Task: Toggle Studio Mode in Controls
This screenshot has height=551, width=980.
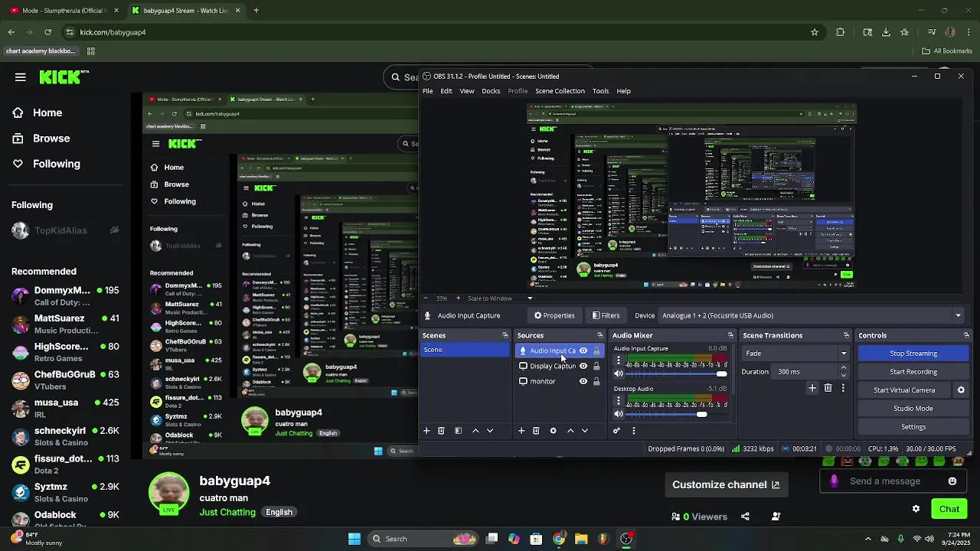Action: [x=913, y=409]
